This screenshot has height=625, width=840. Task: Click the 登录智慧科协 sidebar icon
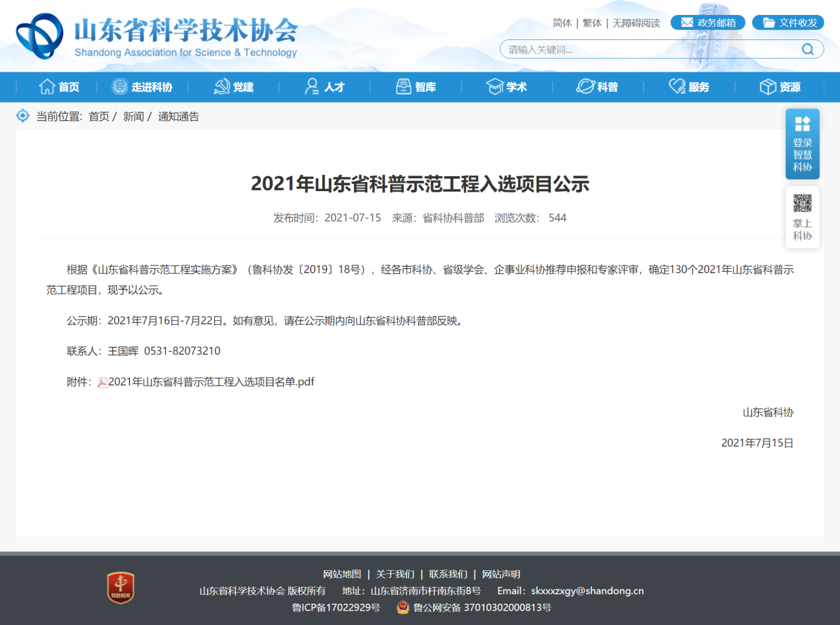tap(803, 125)
